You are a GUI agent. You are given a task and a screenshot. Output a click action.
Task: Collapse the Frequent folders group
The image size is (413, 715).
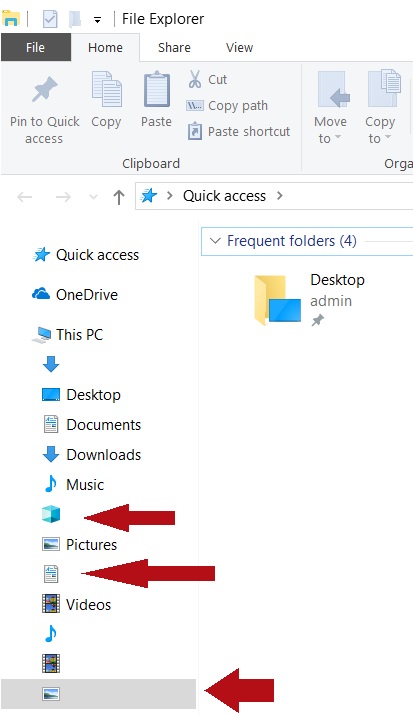215,241
